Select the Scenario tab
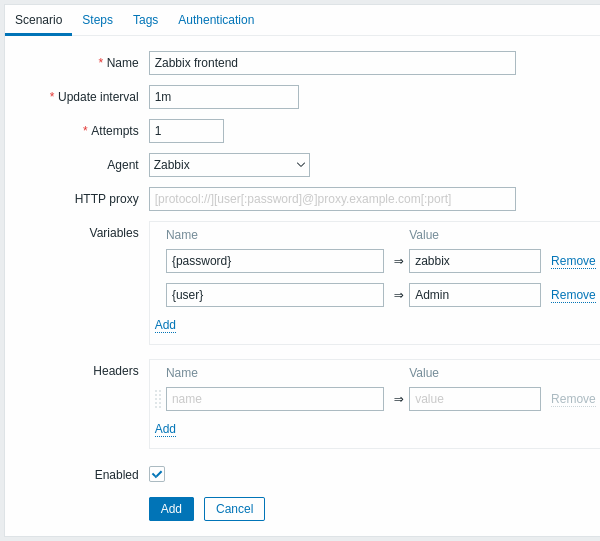 [x=39, y=20]
